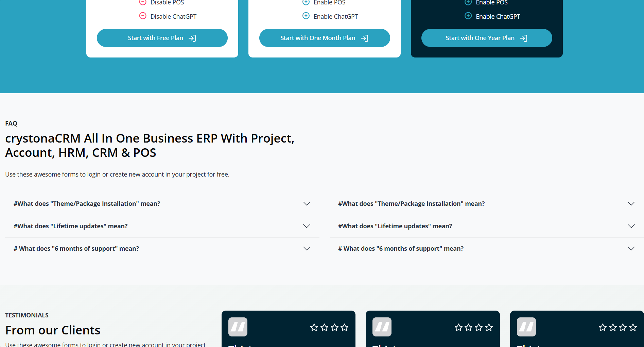This screenshot has height=347, width=644.
Task: Expand left "6 months of support" FAQ chevron
Action: (x=307, y=248)
